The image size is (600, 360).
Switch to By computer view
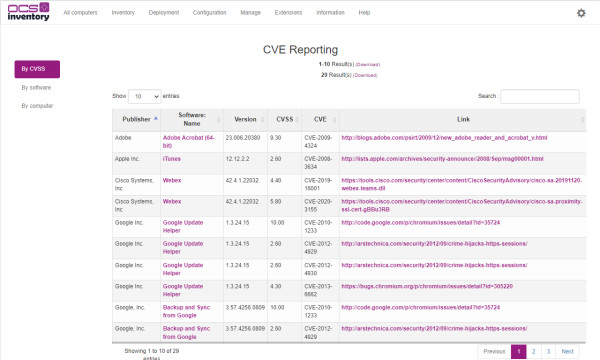(x=38, y=106)
